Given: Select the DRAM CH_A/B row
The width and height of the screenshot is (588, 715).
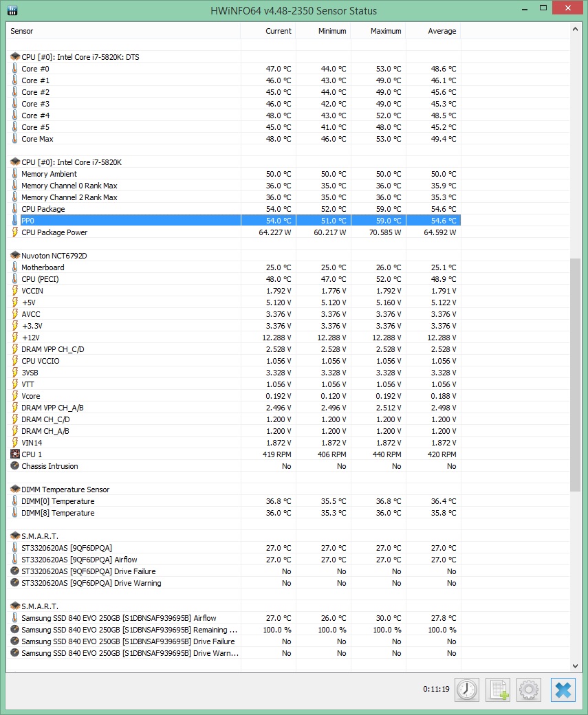Looking at the screenshot, I should tap(234, 431).
